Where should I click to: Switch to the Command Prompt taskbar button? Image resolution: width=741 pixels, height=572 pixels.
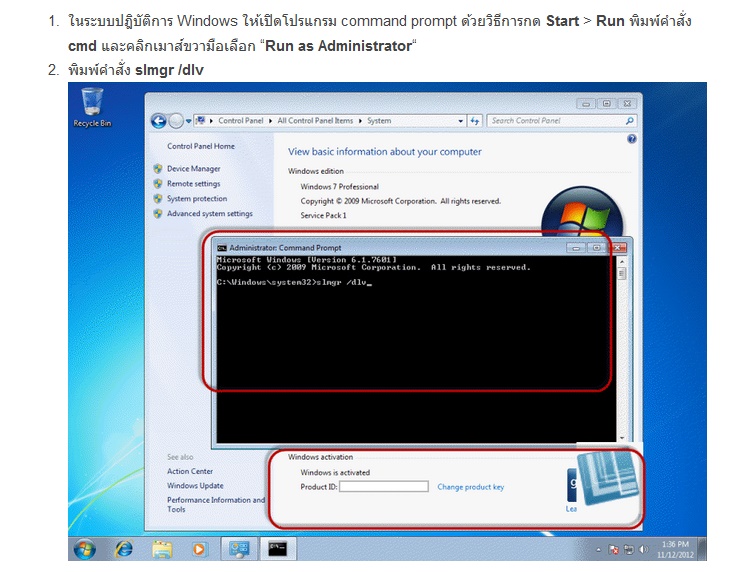(278, 549)
